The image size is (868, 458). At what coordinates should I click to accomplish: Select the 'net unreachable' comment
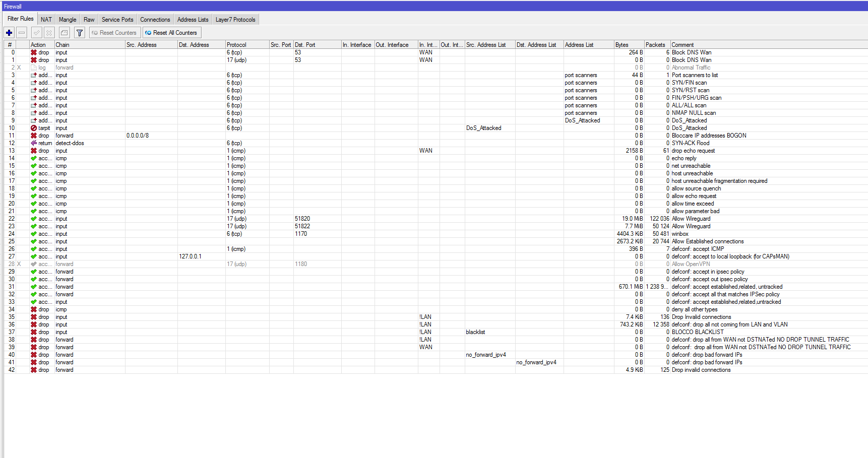pyautogui.click(x=691, y=166)
